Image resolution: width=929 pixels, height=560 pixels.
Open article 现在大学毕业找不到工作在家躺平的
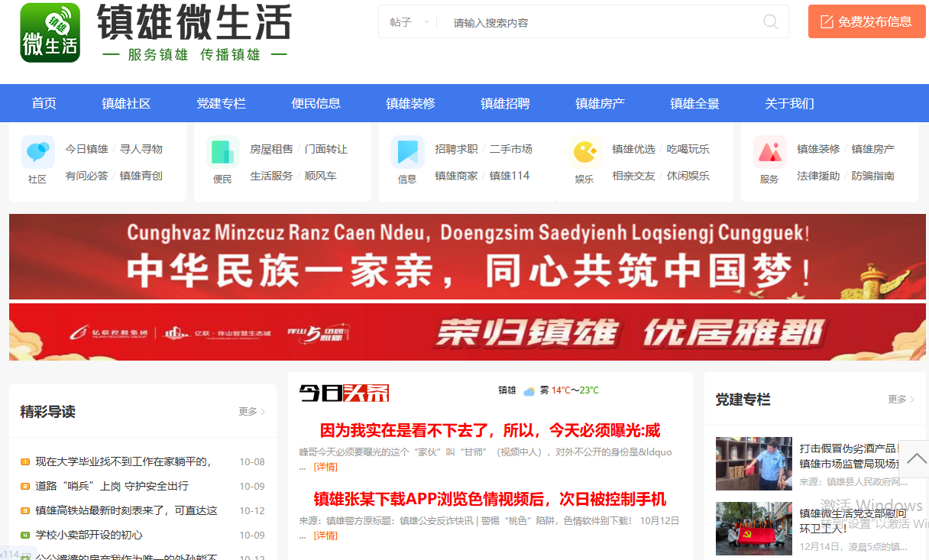pyautogui.click(x=123, y=461)
